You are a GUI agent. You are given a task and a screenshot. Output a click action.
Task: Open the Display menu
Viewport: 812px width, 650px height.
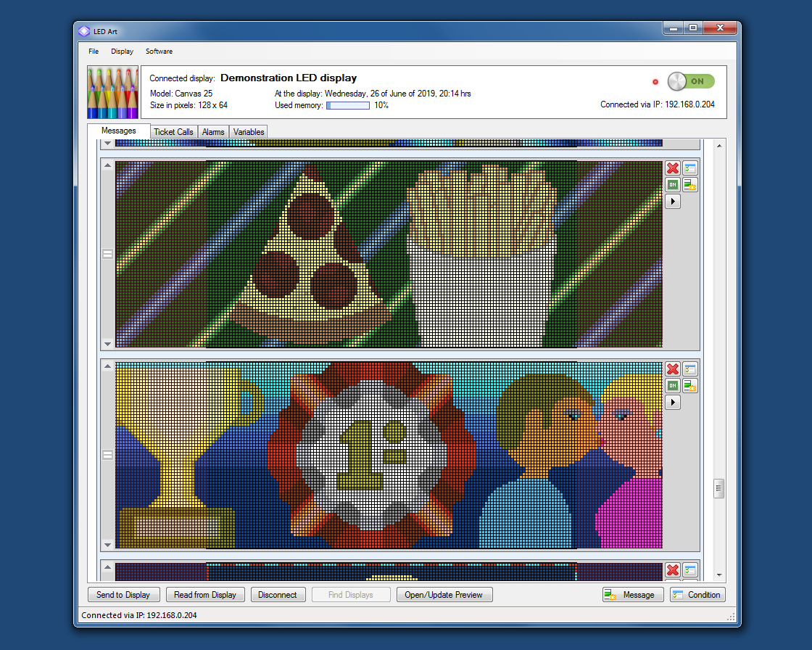[x=122, y=52]
